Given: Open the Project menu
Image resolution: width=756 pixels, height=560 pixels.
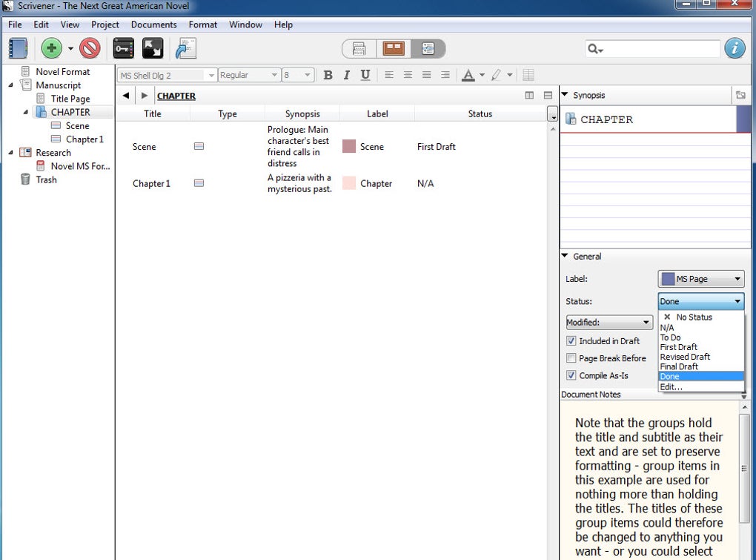Looking at the screenshot, I should tap(105, 24).
